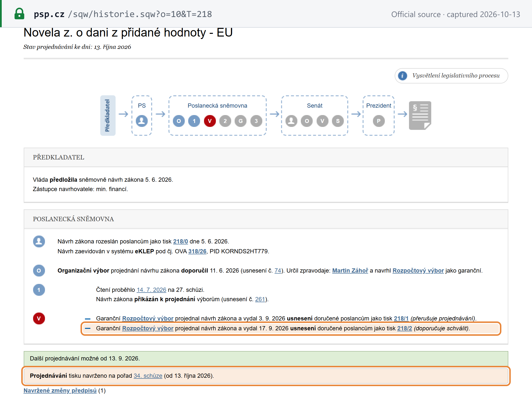Click the PŘEDKLADATEL section header
The width and height of the screenshot is (532, 396).
(x=266, y=158)
